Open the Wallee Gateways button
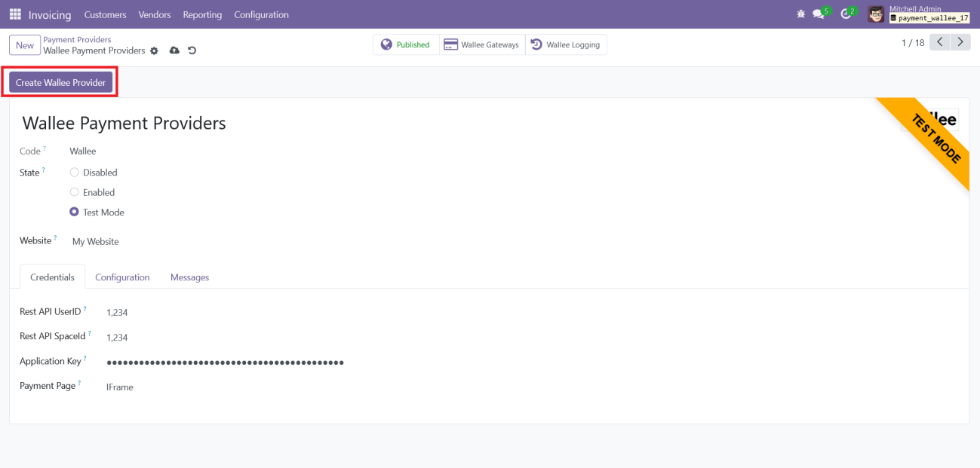The height and width of the screenshot is (468, 980). click(x=482, y=45)
